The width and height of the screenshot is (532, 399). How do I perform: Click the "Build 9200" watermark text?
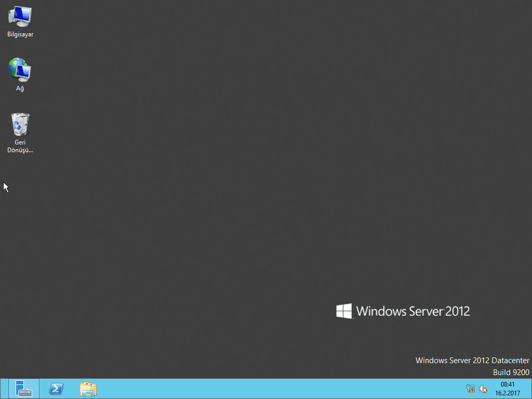click(511, 373)
